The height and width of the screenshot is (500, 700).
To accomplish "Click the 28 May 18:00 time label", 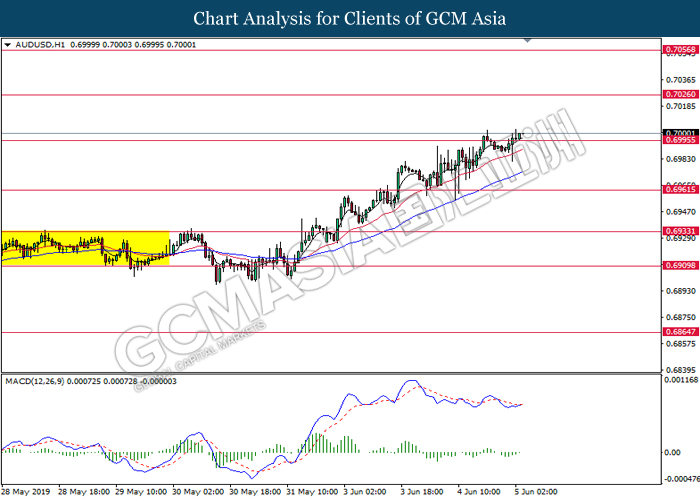I will coord(84,492).
